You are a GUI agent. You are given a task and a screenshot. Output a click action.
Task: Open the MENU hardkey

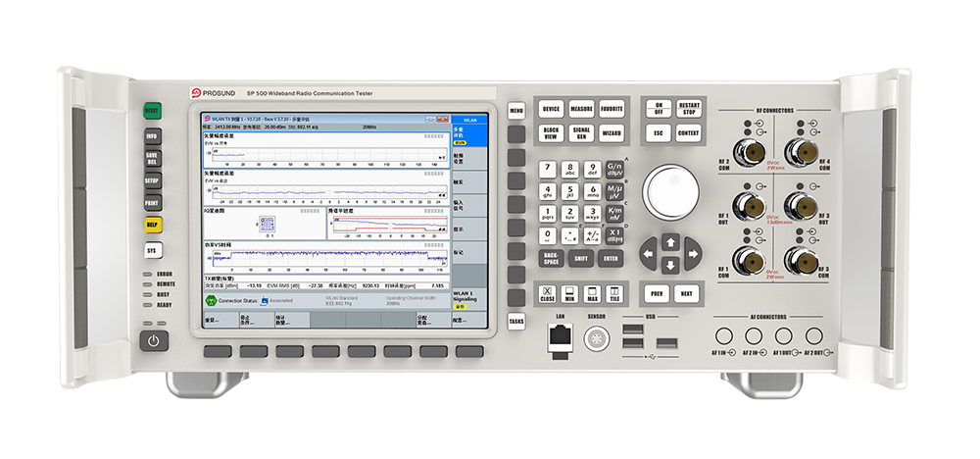click(515, 112)
